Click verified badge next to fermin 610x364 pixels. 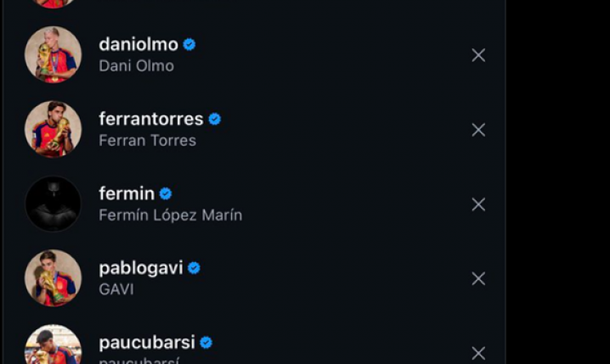tap(166, 193)
